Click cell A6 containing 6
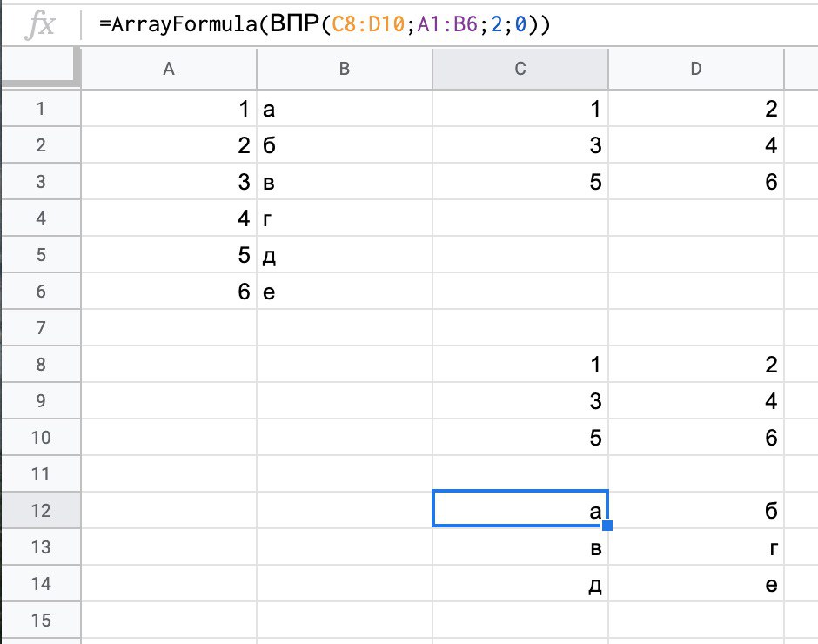Screen dimensions: 818x644 coord(169,291)
